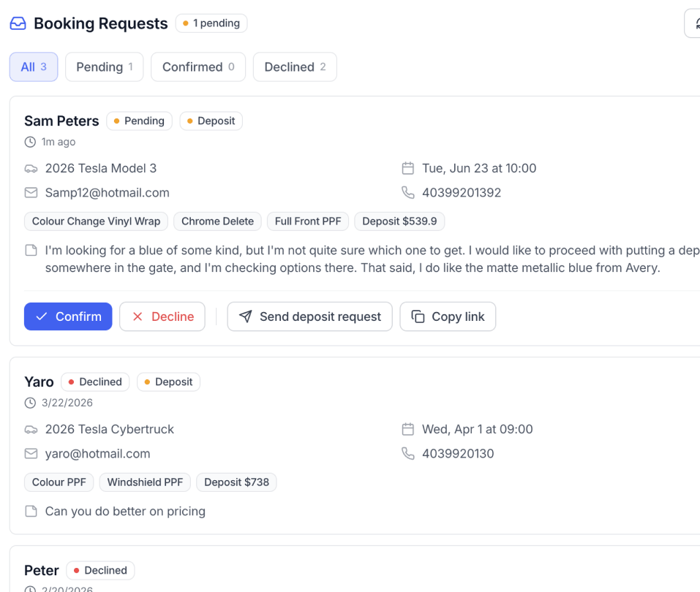Click '2026 Tesla Model 3' vehicle text

coord(101,168)
